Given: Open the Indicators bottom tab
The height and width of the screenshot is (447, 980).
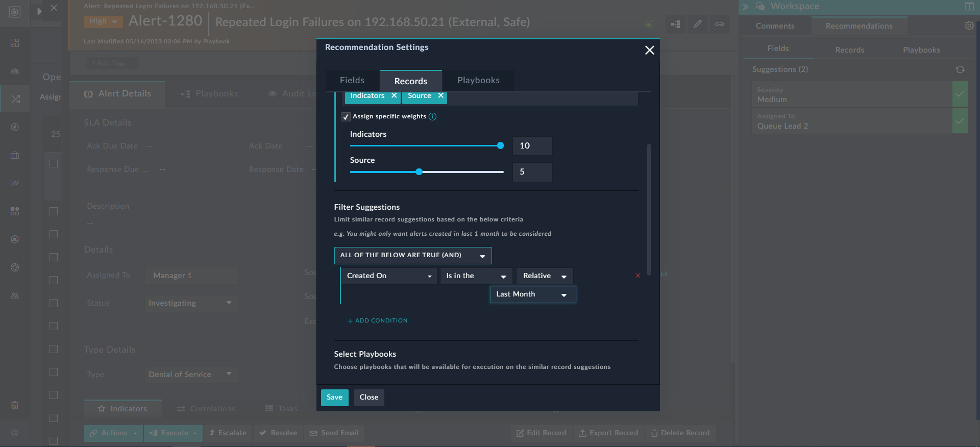Looking at the screenshot, I should [122, 409].
